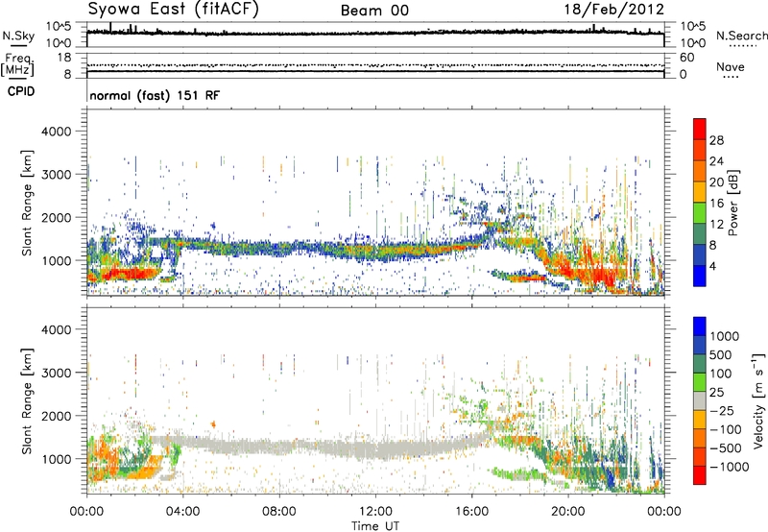
Task: Click the '16:00' time axis tick label
Action: [472, 512]
